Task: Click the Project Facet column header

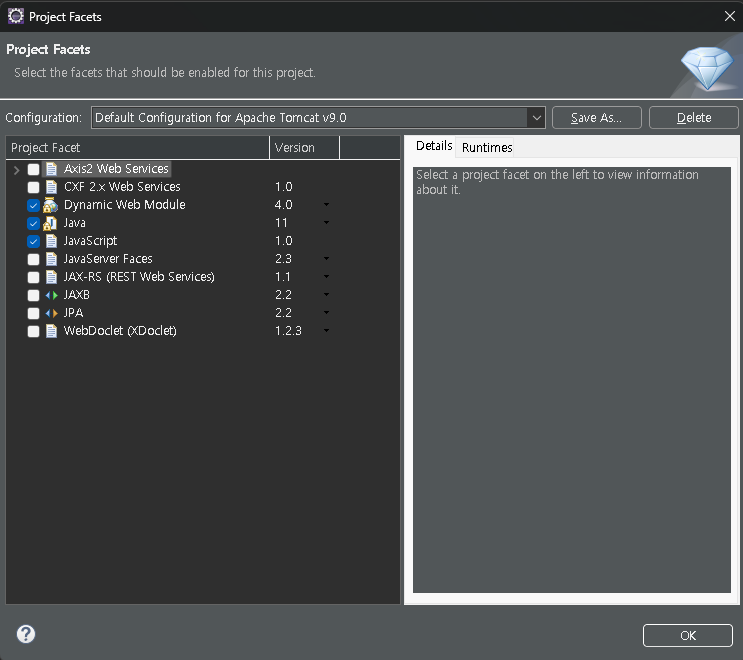Action: click(x=137, y=148)
